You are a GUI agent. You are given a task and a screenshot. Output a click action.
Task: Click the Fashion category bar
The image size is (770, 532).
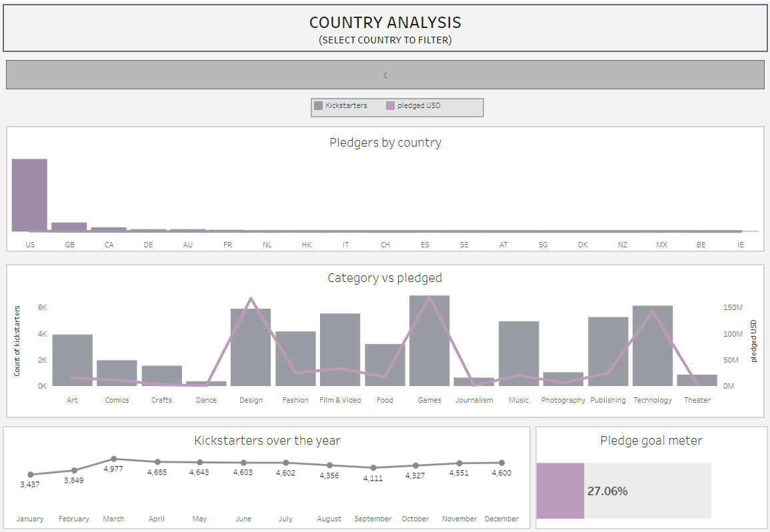click(295, 359)
